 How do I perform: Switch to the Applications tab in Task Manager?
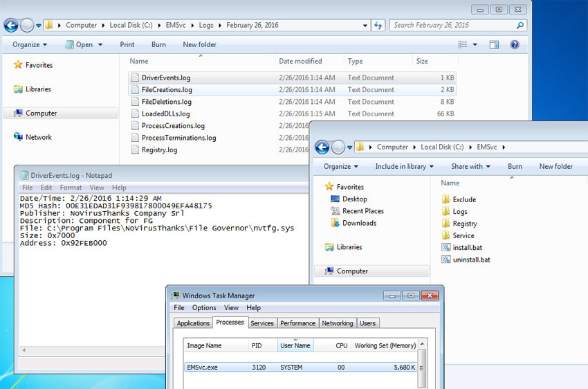tap(193, 323)
